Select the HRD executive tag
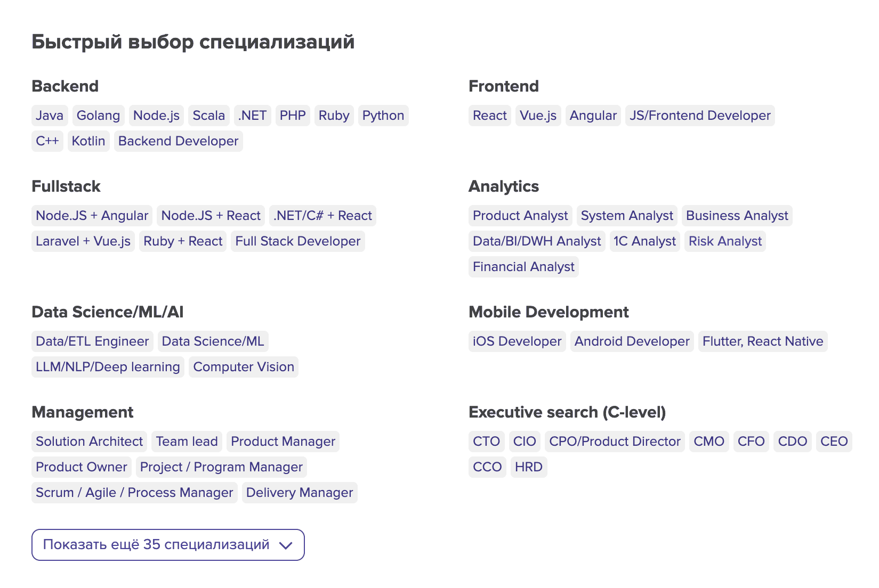Viewport: 879px width, 588px height. pos(528,467)
